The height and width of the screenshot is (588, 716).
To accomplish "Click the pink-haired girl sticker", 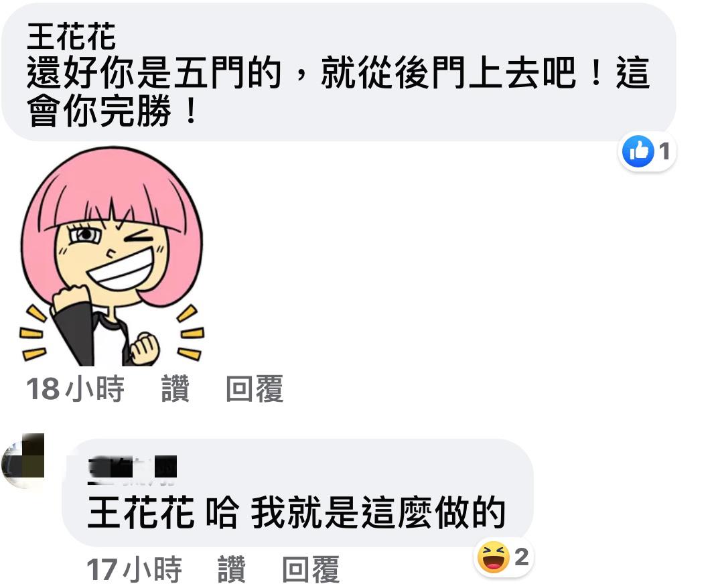I will (112, 256).
